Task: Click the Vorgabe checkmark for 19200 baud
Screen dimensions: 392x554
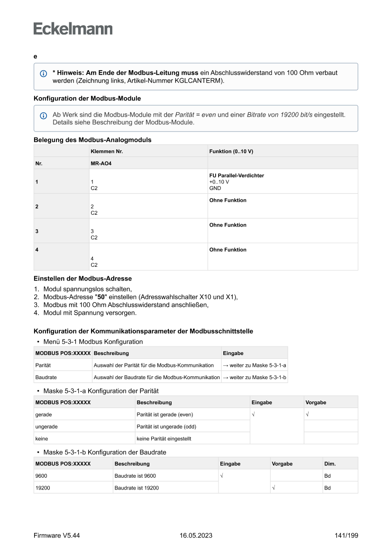Action: (273, 488)
